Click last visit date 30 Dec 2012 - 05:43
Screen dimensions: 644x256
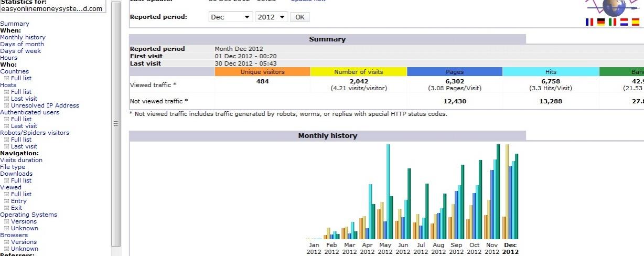246,63
